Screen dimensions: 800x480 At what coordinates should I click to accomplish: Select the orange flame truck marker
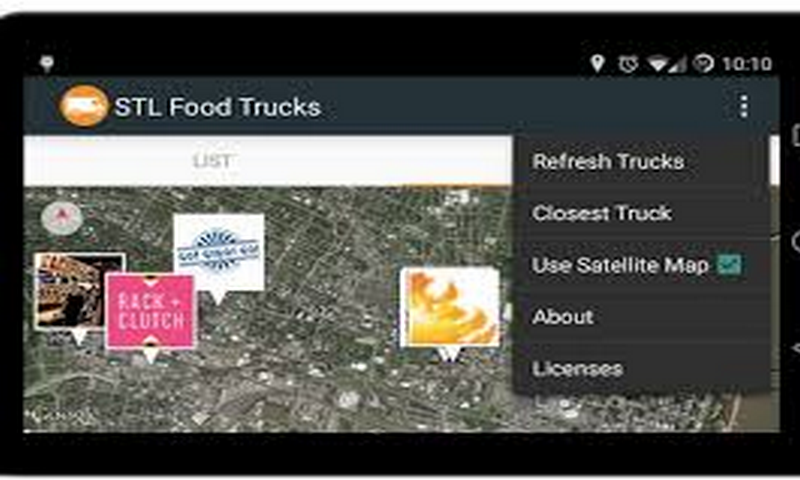coord(449,308)
